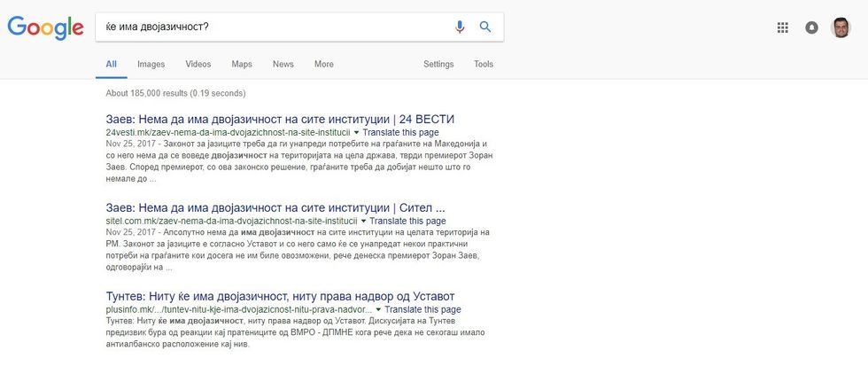Open the More search categories menu
Viewport: 868px width, 366px height.
pos(324,64)
